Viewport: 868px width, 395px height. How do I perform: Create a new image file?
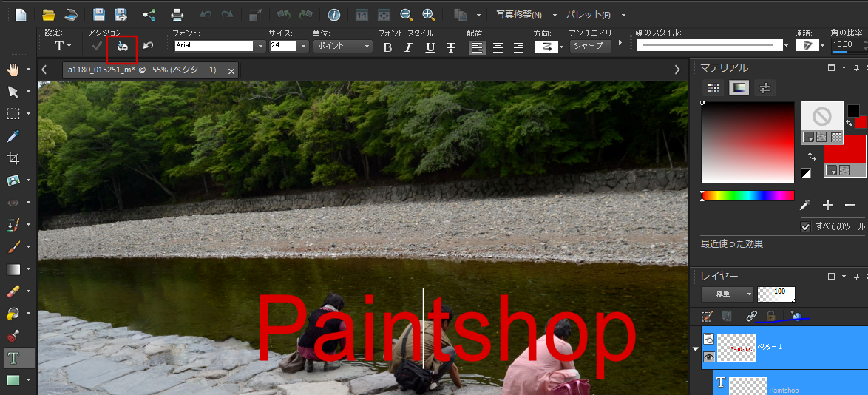(21, 14)
